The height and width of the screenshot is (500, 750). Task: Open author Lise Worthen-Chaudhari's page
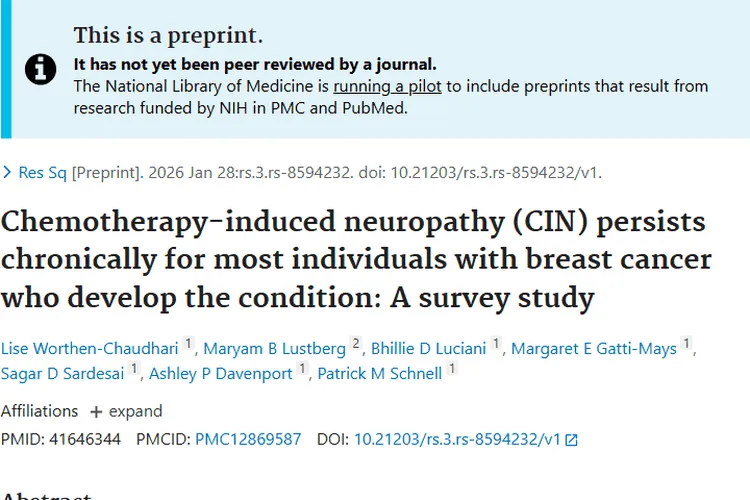90,348
